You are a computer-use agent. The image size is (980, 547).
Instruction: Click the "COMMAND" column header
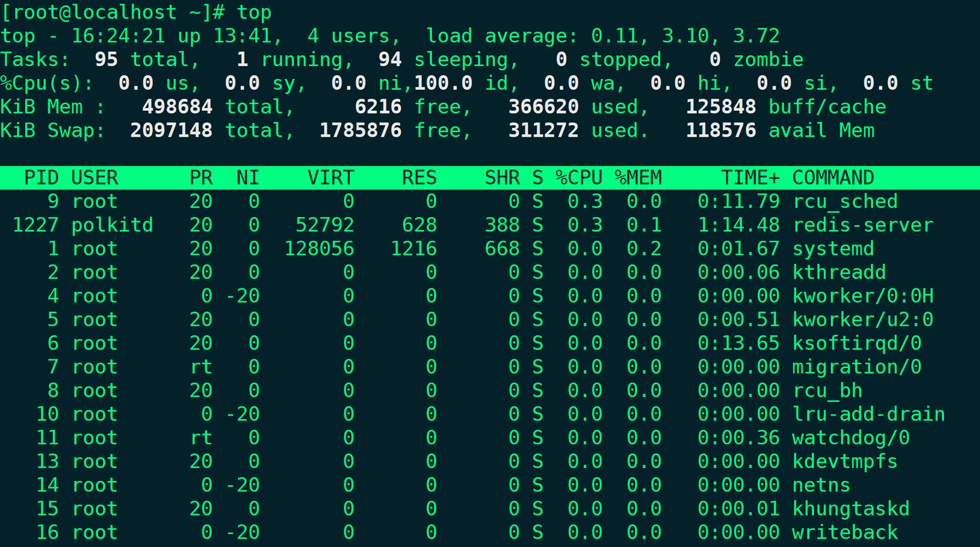tap(834, 178)
